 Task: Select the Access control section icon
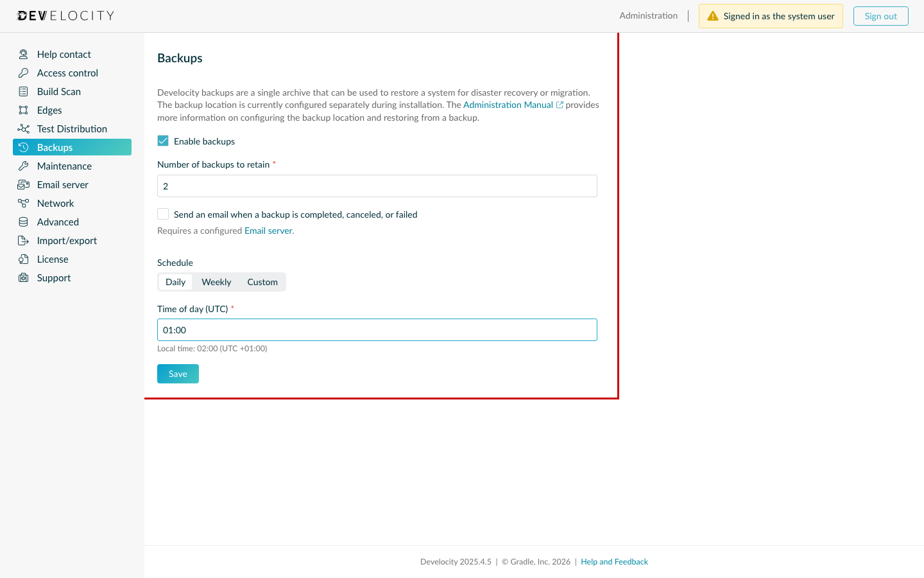pyautogui.click(x=23, y=73)
